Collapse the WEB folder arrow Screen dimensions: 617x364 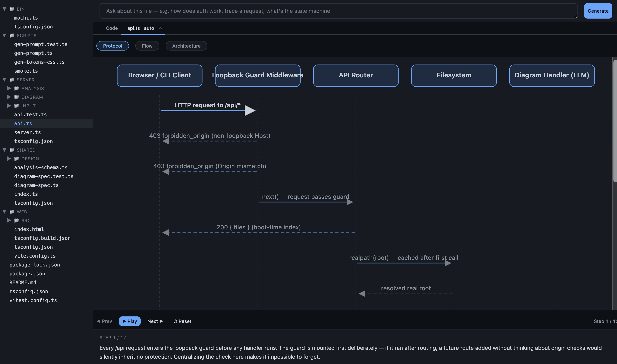click(x=4, y=211)
